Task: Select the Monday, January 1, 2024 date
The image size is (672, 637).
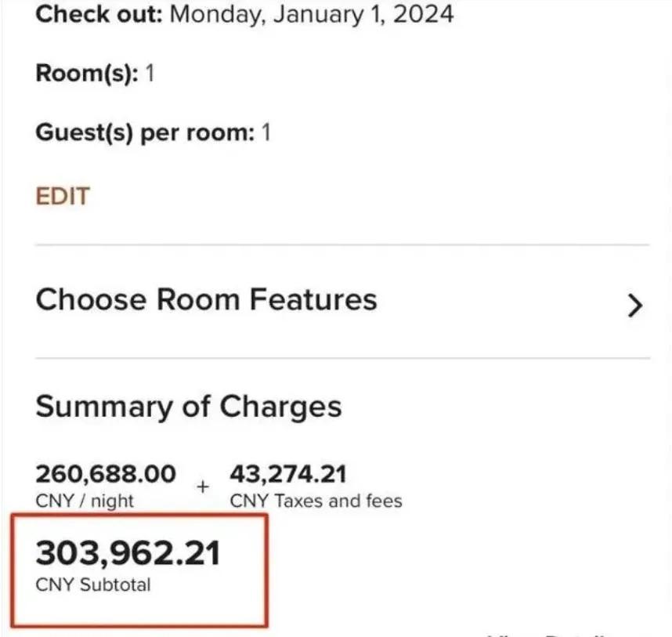Action: (x=312, y=14)
